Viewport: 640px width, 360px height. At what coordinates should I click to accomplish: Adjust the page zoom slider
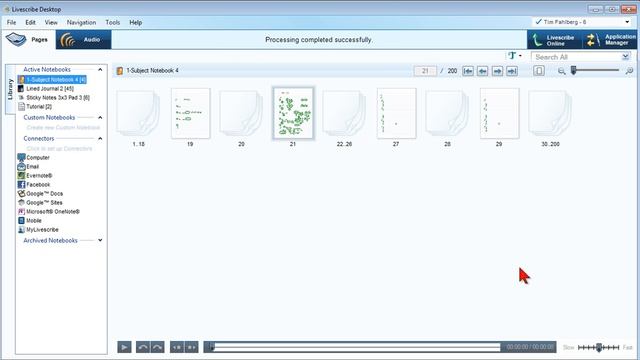573,71
